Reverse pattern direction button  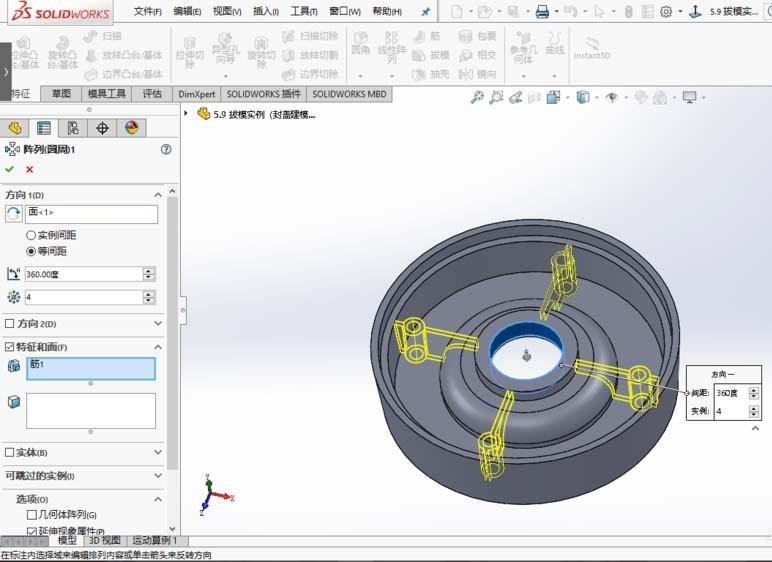[13, 214]
